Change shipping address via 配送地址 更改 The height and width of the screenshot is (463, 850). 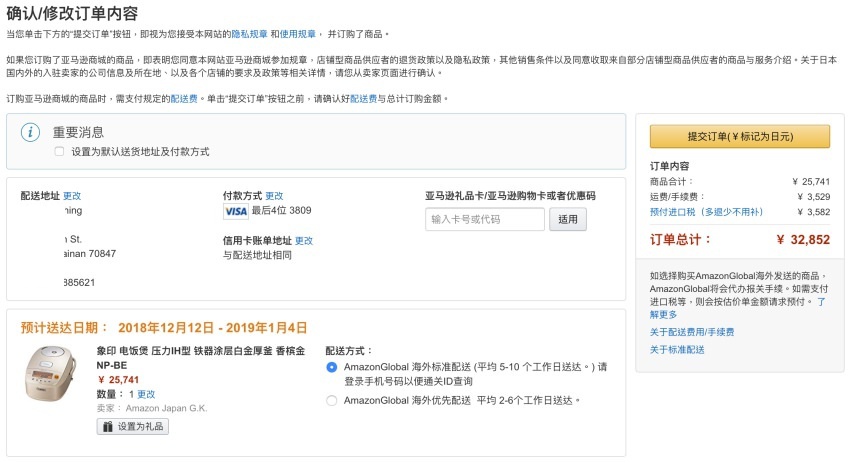pos(72,196)
